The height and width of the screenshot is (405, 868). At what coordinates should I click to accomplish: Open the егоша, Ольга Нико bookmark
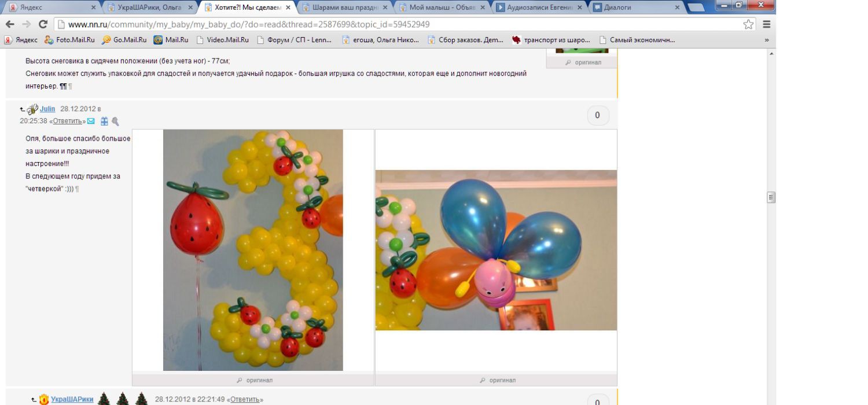pos(380,40)
